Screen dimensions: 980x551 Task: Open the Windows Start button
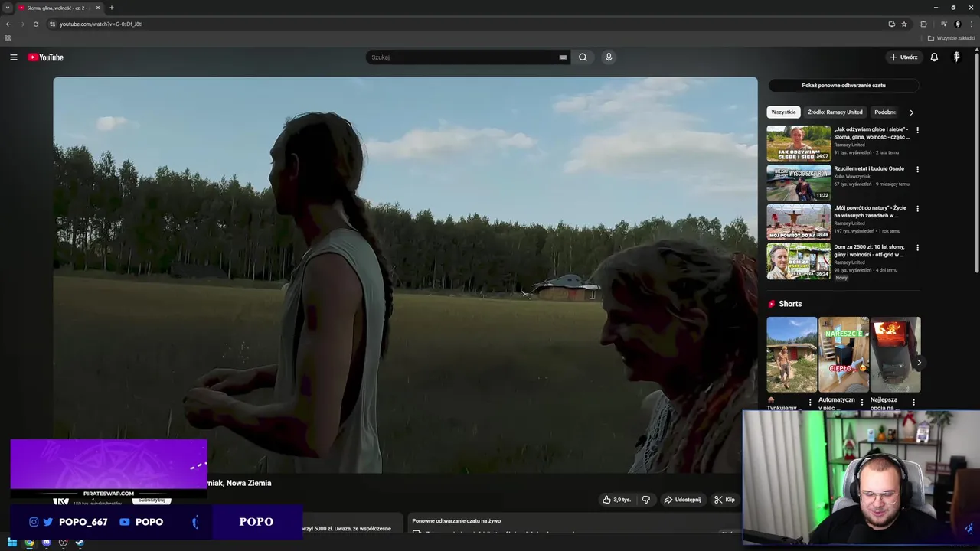[x=12, y=543]
